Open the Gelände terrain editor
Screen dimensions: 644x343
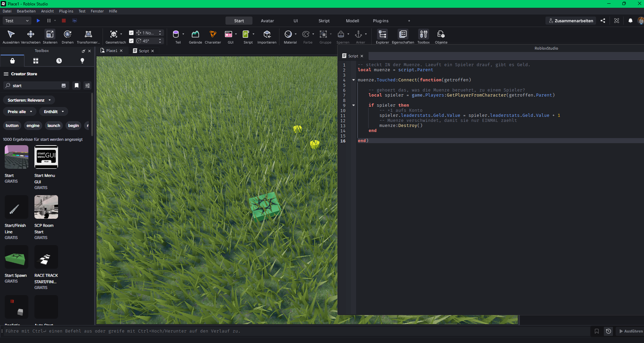[195, 36]
